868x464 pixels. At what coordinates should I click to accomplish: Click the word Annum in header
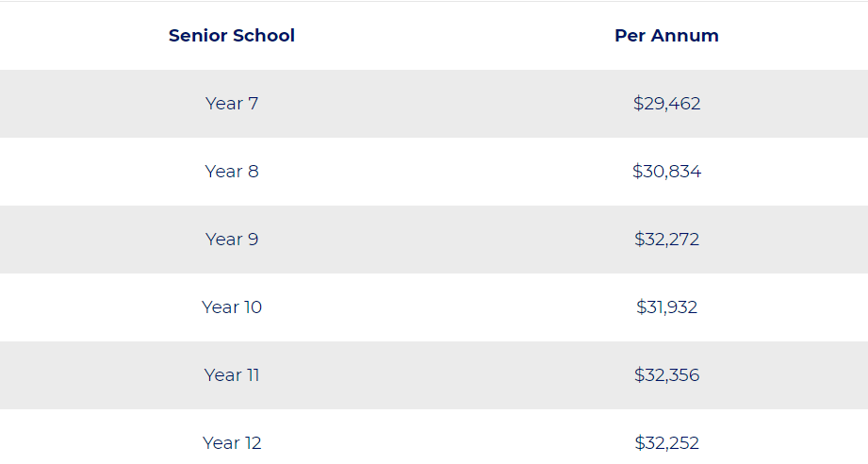click(x=685, y=36)
